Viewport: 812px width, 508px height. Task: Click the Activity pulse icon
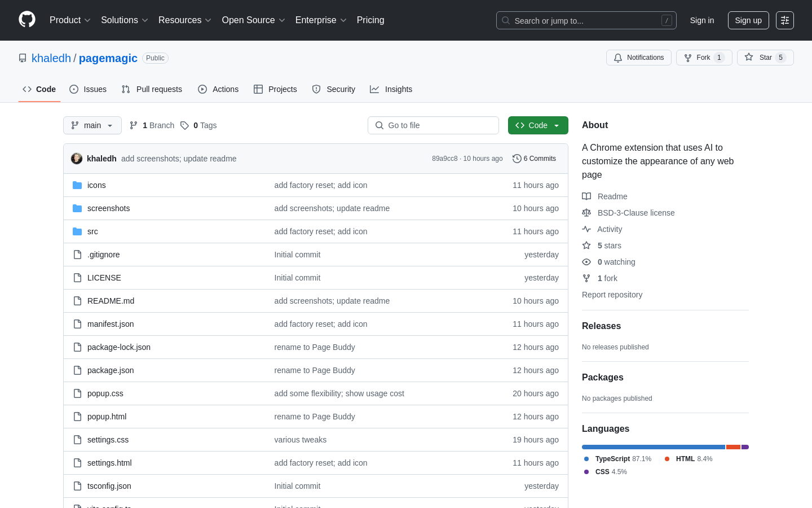(586, 229)
